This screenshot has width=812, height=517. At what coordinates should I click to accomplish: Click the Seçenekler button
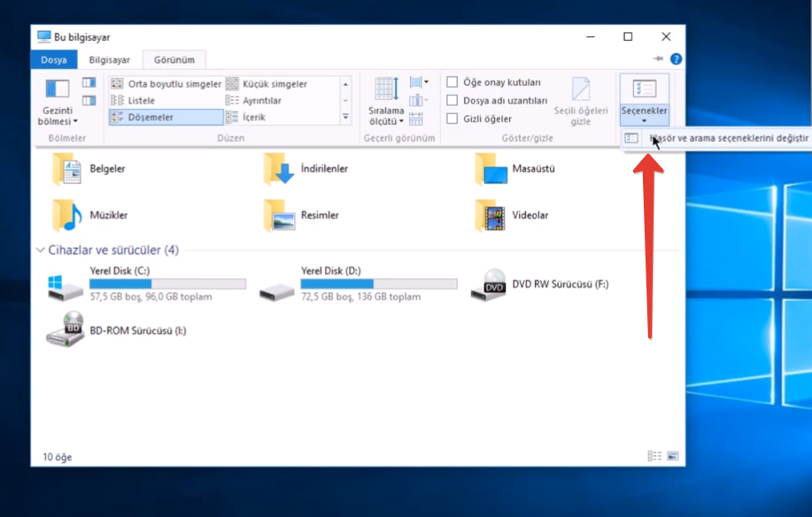[645, 100]
